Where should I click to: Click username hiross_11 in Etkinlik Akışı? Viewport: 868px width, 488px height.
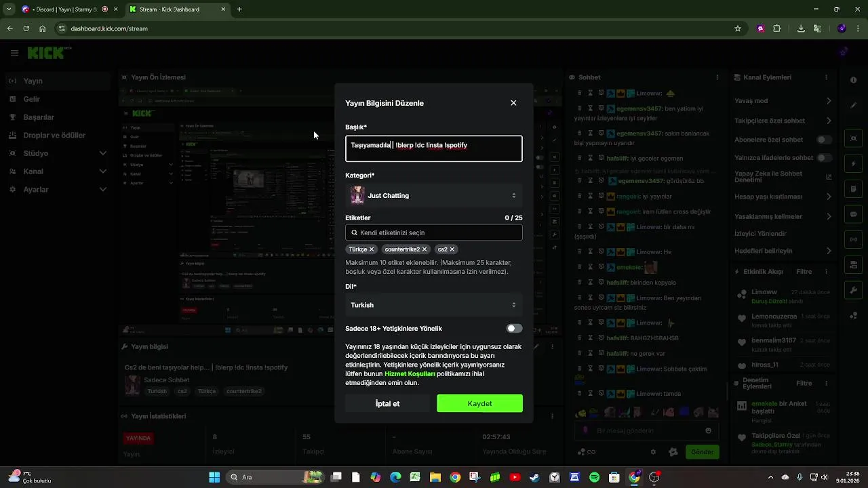tap(765, 365)
